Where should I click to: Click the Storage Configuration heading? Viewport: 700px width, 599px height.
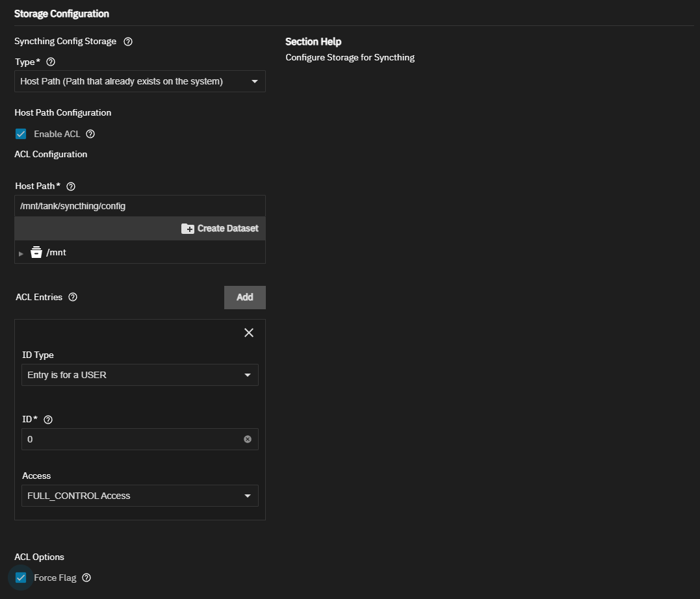pyautogui.click(x=62, y=14)
